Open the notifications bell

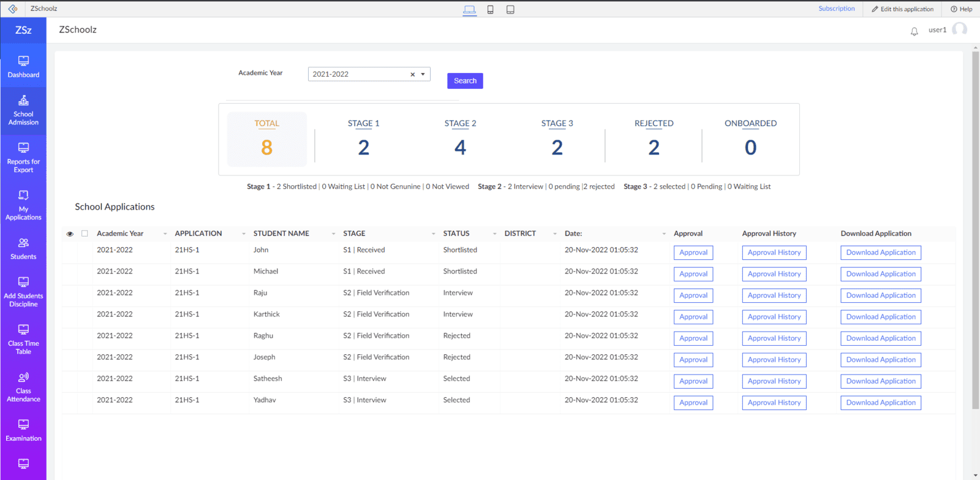(914, 31)
